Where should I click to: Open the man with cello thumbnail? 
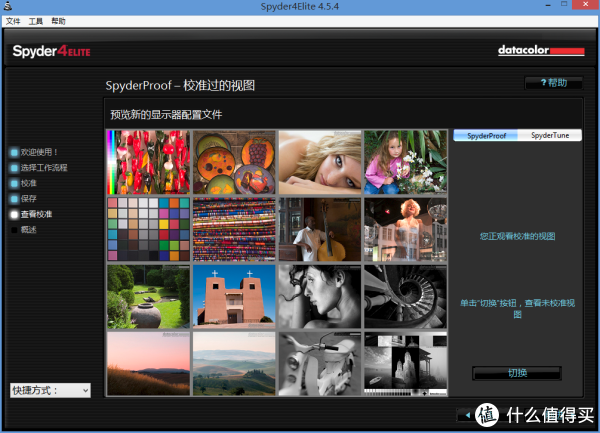pos(320,229)
